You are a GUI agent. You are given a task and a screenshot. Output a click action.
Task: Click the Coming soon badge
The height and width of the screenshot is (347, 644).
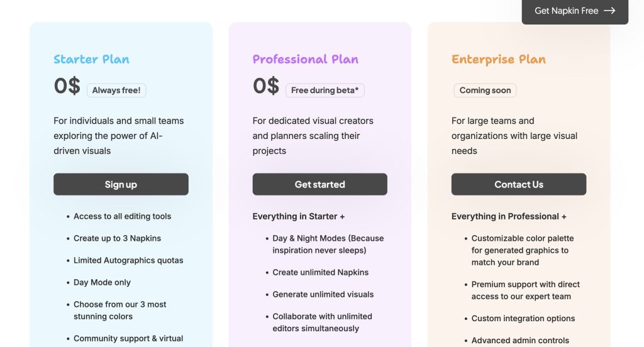click(485, 91)
